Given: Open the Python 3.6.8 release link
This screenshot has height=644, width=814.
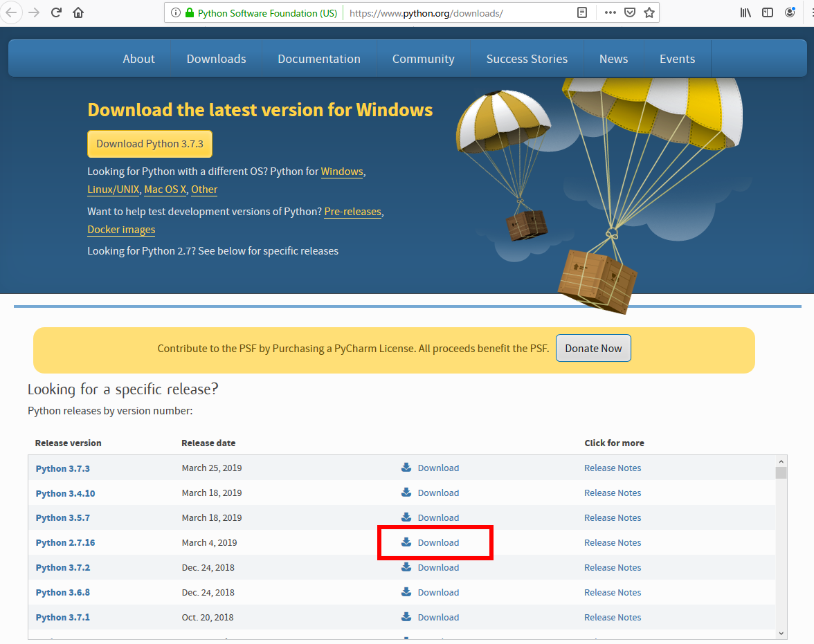Looking at the screenshot, I should coord(62,593).
